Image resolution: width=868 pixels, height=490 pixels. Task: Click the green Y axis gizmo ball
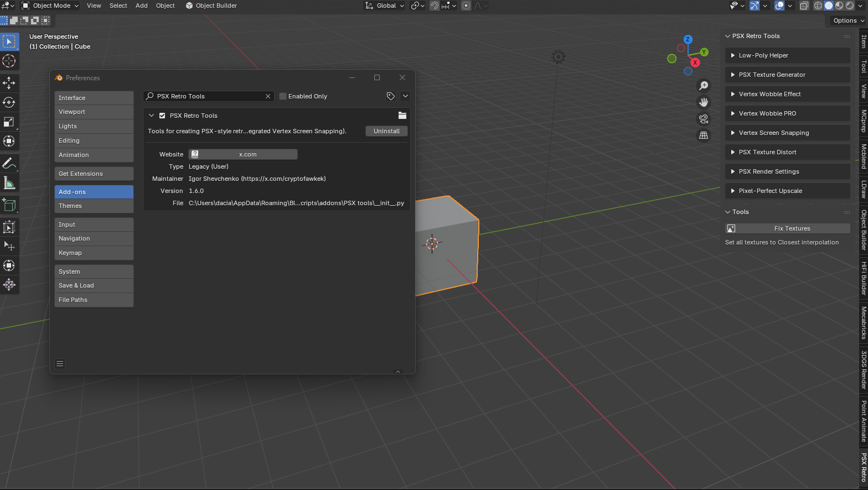coord(704,52)
